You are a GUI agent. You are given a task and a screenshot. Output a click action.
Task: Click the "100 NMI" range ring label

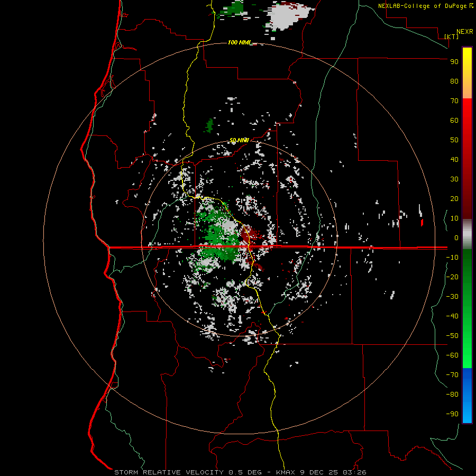[x=239, y=42]
